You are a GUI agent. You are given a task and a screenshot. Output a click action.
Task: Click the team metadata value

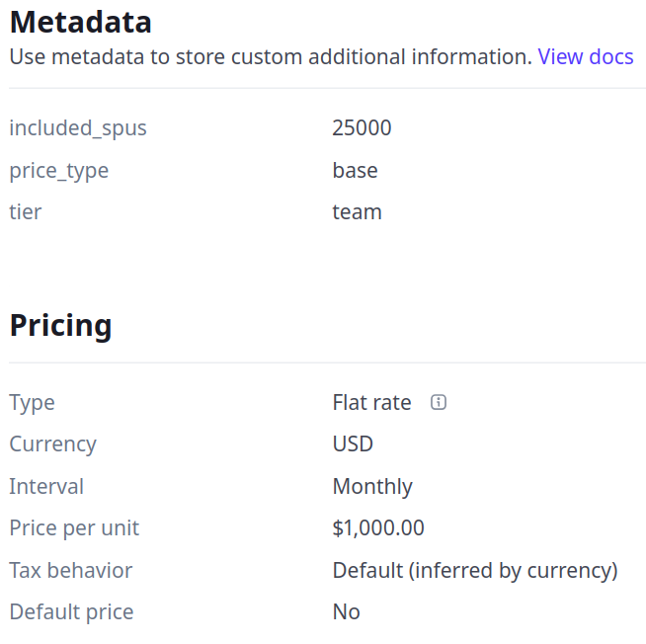(357, 212)
